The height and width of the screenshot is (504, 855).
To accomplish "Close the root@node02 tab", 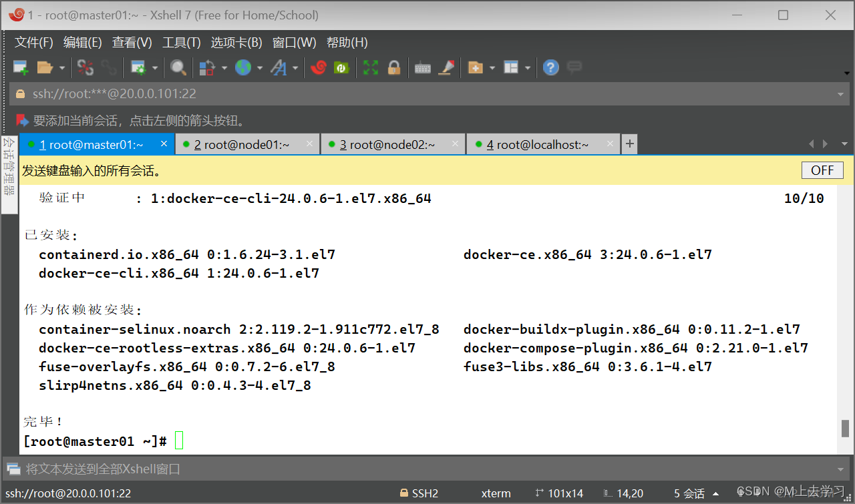I will click(456, 144).
